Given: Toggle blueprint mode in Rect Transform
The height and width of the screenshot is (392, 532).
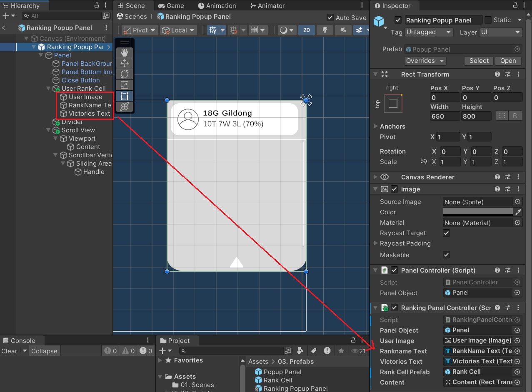Looking at the screenshot, I should pos(502,116).
